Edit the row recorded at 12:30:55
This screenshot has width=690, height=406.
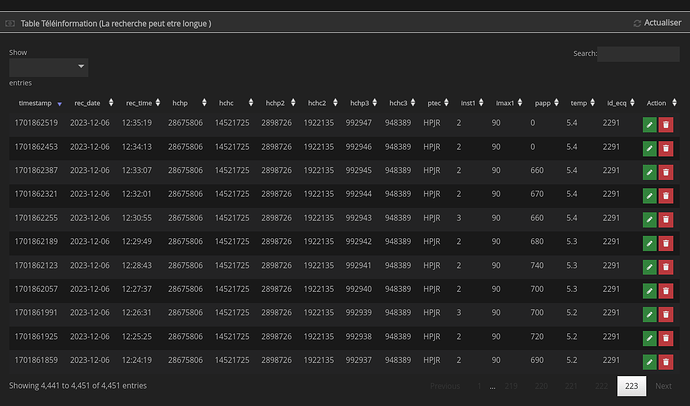point(650,219)
